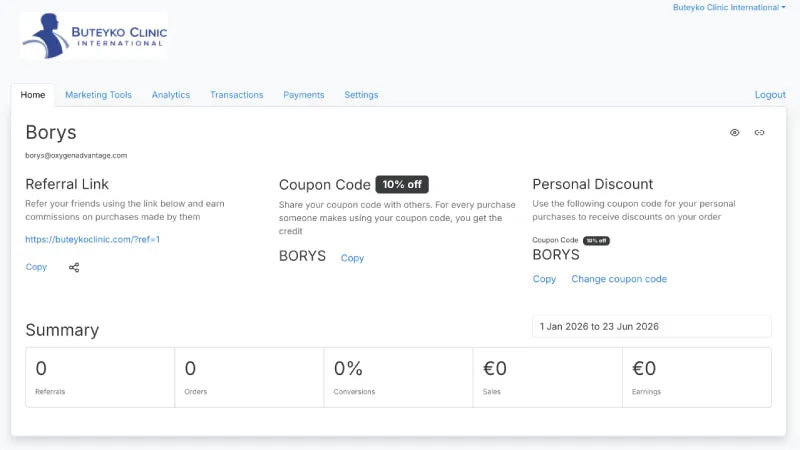The image size is (800, 450).
Task: Click the Sales summary label
Action: tap(491, 392)
